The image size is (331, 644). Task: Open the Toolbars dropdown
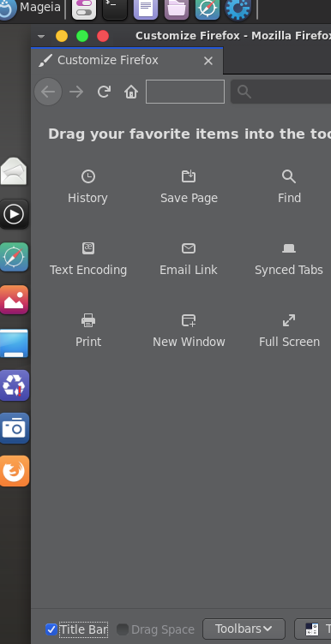pos(244,629)
